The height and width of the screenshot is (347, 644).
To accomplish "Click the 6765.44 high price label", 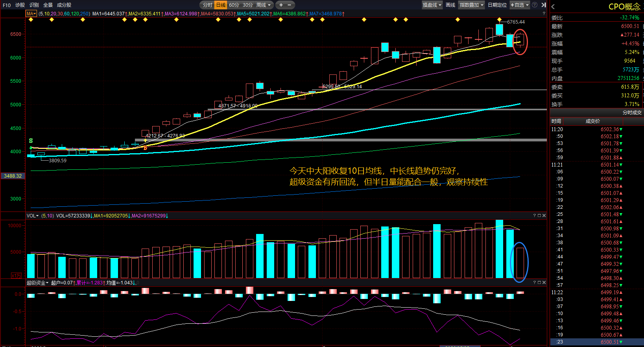I will click(x=516, y=22).
